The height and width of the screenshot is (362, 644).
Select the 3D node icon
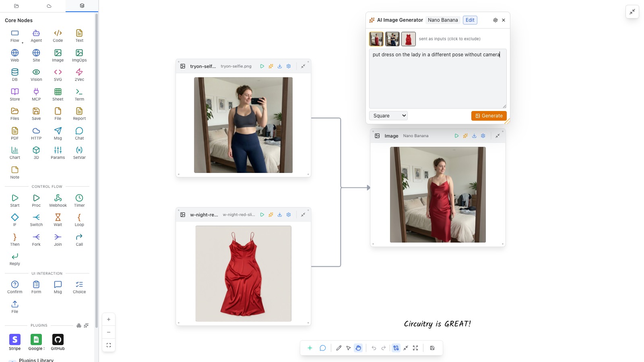click(x=36, y=153)
